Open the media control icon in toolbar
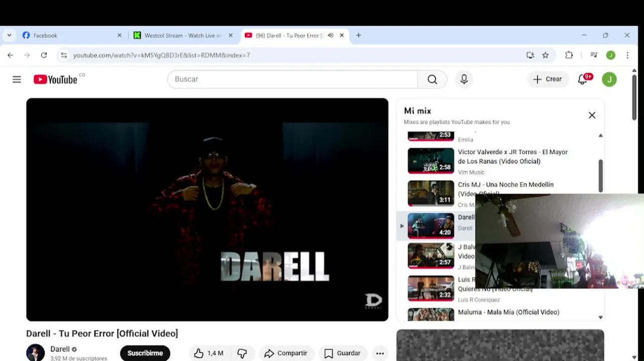Screen dimensions: 644x361 pos(594,55)
